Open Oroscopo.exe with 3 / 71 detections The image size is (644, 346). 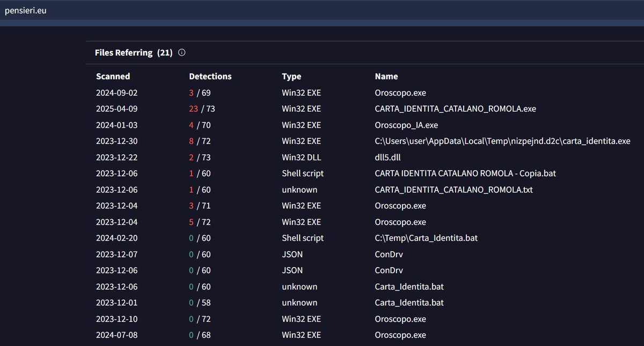pos(400,206)
